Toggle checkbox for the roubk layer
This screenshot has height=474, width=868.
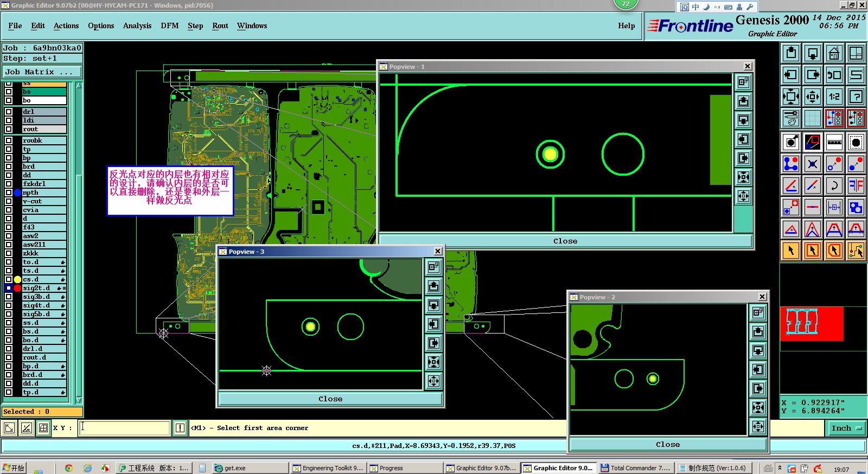9,140
